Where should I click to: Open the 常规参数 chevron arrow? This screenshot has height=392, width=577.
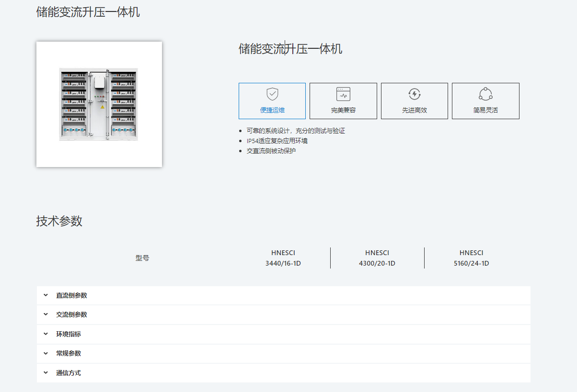pyautogui.click(x=46, y=353)
